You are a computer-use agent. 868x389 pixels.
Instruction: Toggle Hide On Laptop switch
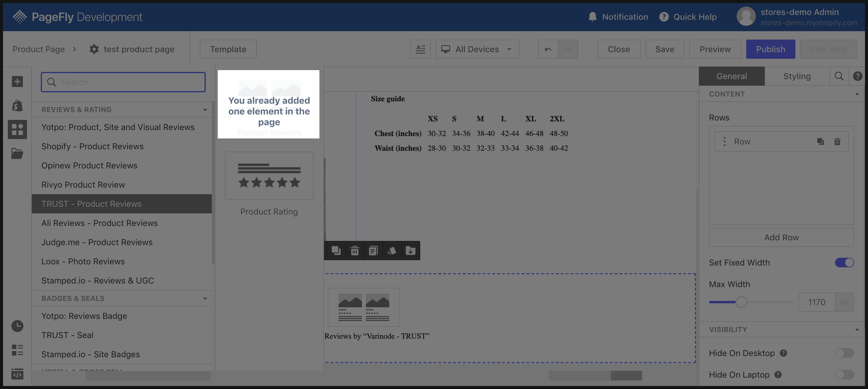click(x=844, y=375)
